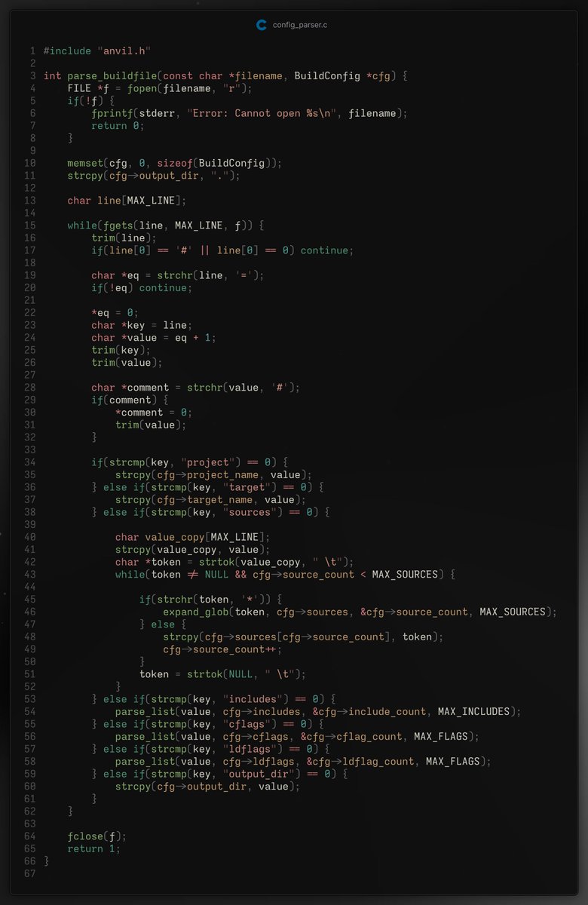
Task: Click the '*eq = 0;' statement
Action: [115, 312]
